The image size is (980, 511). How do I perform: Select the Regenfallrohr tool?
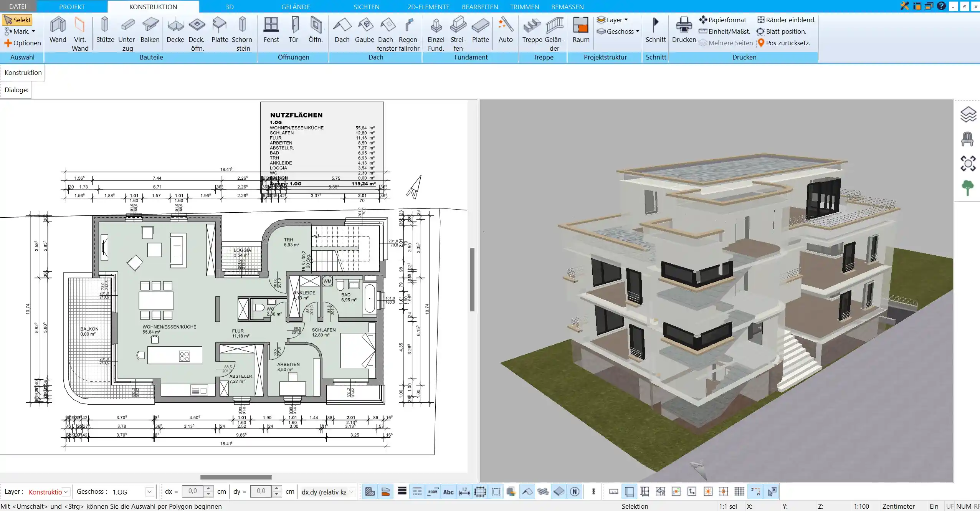pyautogui.click(x=409, y=34)
